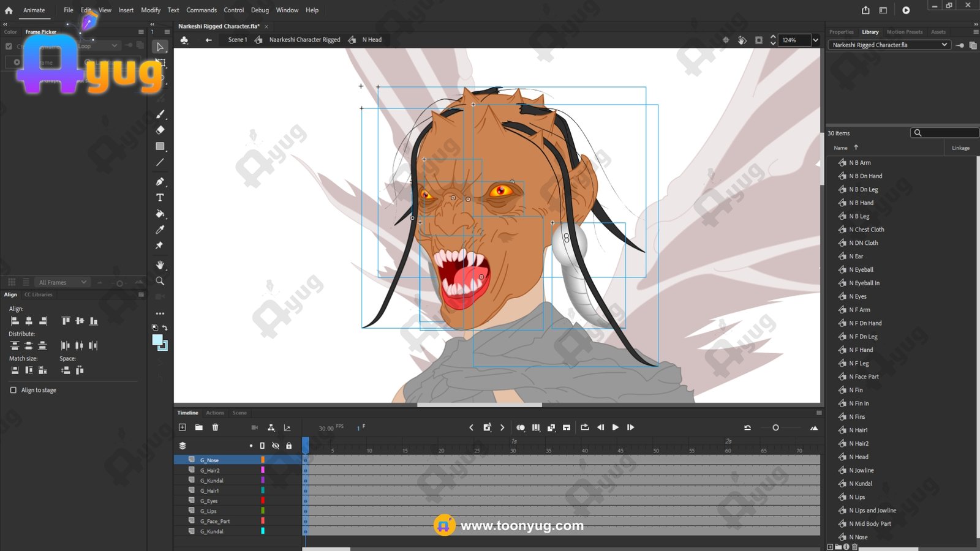
Task: Click the Loop playback button
Action: (584, 427)
